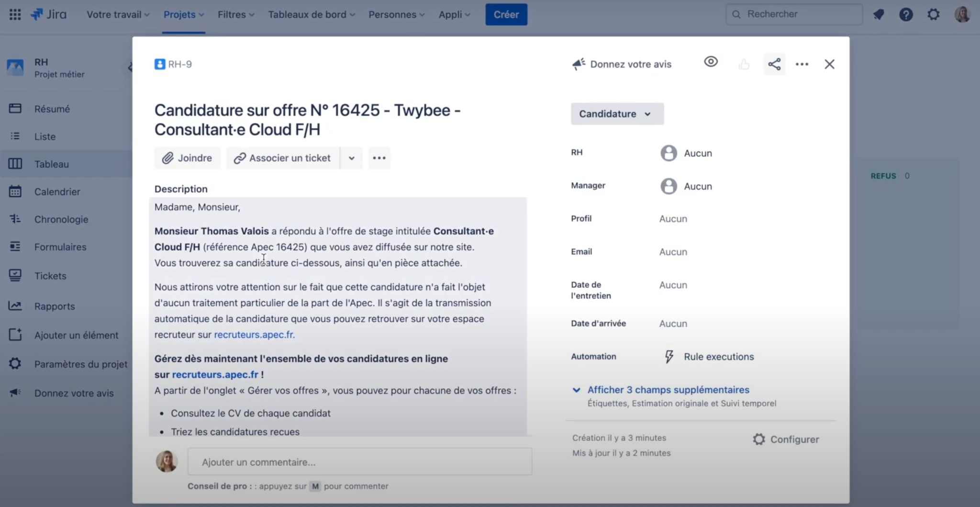Click the Créer button
This screenshot has height=507, width=980.
coord(506,14)
